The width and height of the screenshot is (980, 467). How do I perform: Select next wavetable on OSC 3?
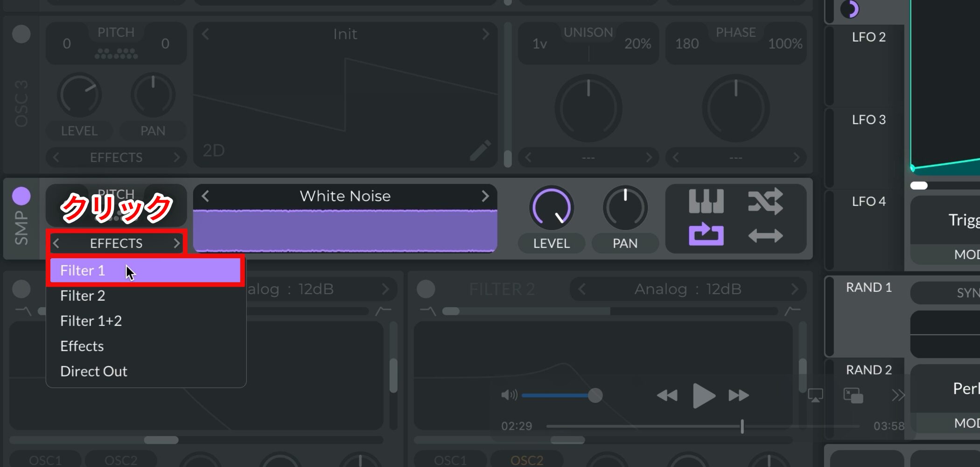click(x=485, y=34)
